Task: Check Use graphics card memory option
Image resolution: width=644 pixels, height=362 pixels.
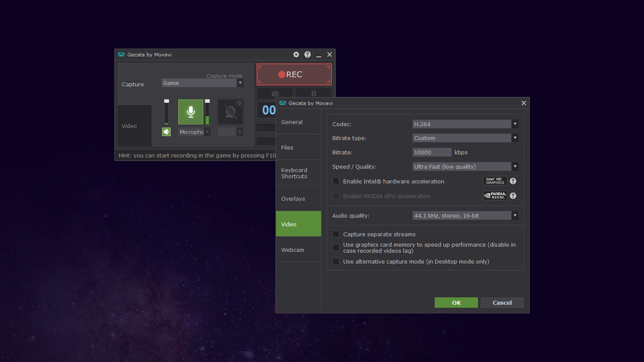Action: click(336, 248)
